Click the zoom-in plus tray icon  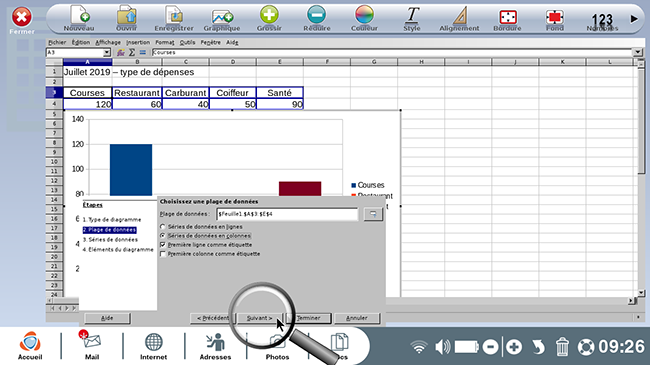click(x=514, y=347)
